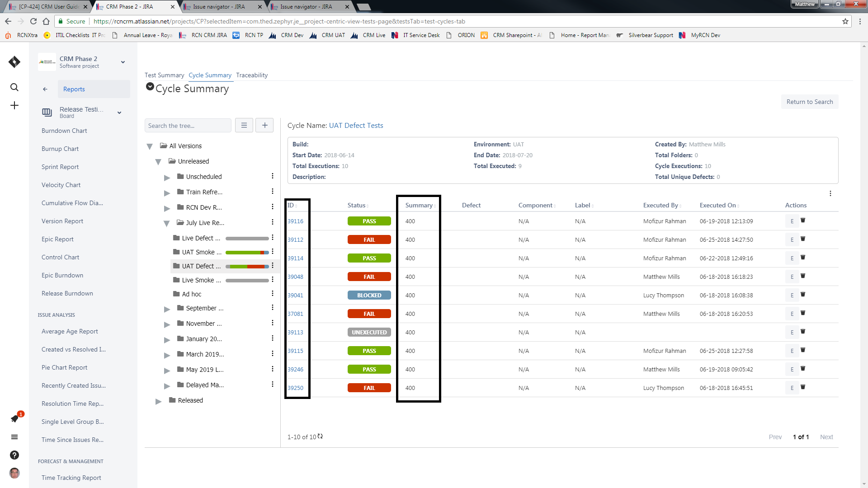Open the UAT Defect Tests cycle name link
Viewport: 868px width, 488px height.
coord(356,125)
